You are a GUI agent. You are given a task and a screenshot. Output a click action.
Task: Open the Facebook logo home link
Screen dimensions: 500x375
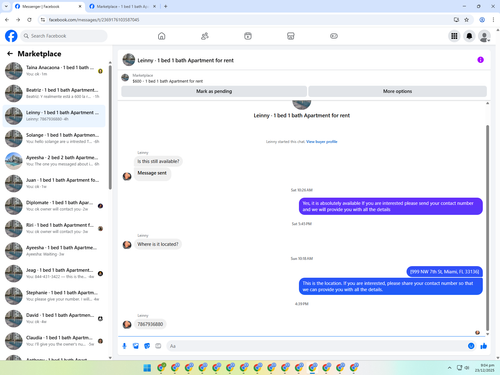coord(11,36)
